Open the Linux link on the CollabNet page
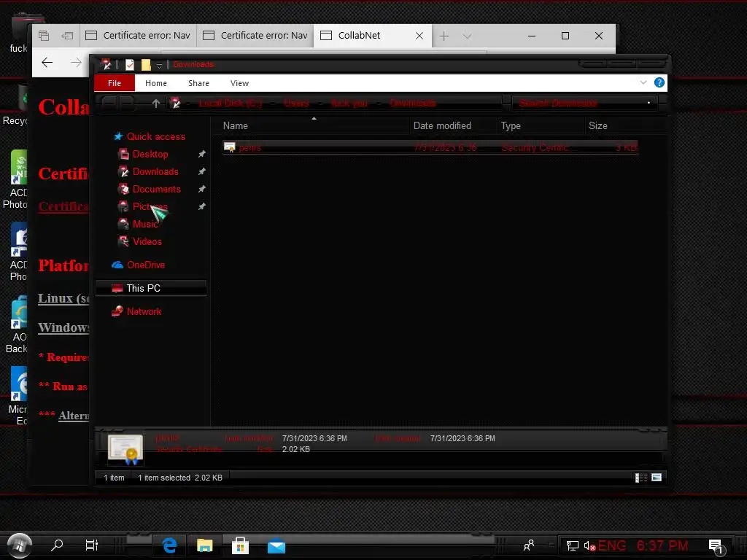The width and height of the screenshot is (747, 560). pyautogui.click(x=63, y=298)
